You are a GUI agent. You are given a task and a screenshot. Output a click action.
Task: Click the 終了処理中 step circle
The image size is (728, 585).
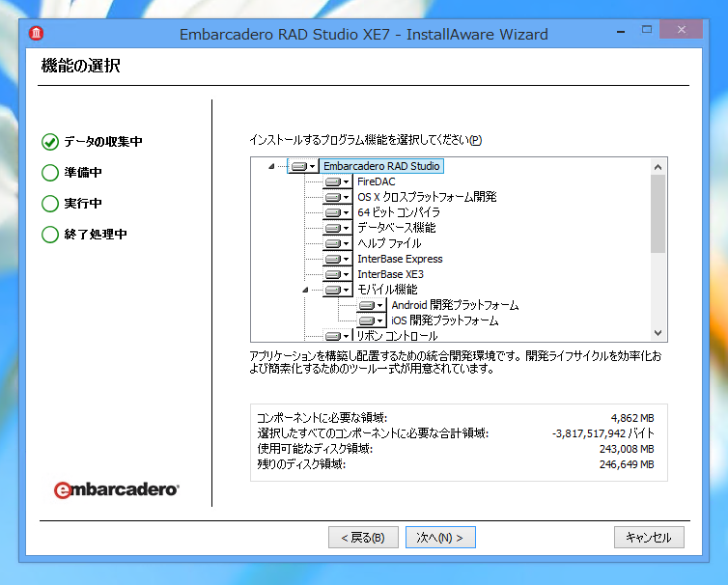coord(50,235)
